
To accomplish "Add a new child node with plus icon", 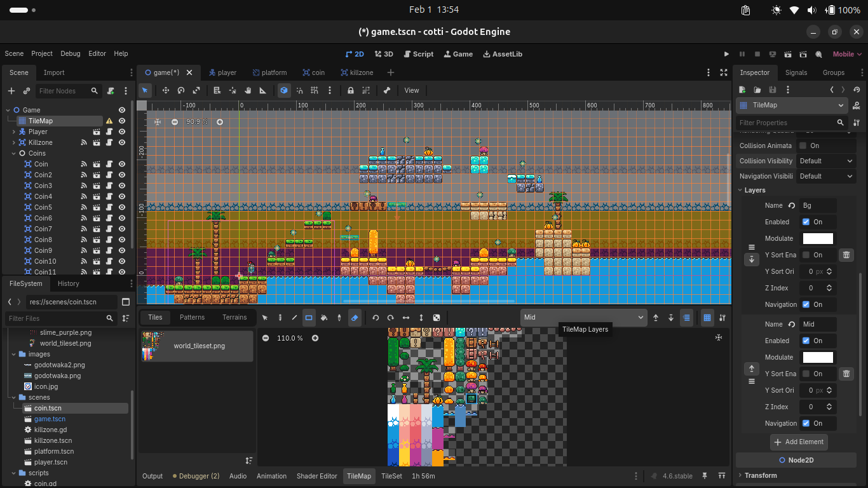I will [x=11, y=91].
